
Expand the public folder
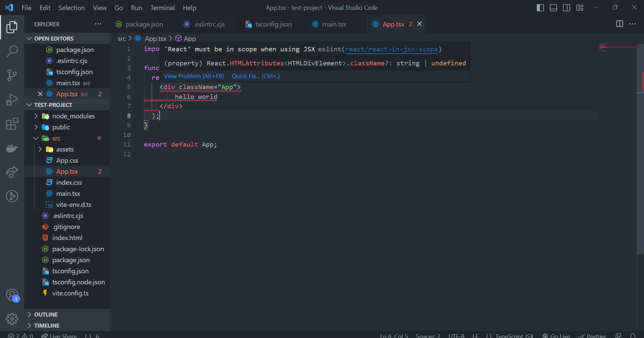click(x=67, y=127)
